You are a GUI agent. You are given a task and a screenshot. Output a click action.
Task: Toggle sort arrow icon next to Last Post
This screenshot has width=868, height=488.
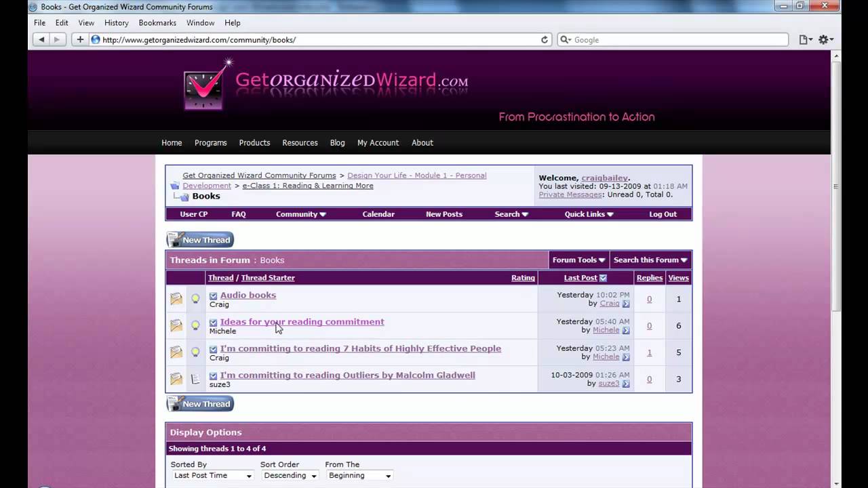click(603, 278)
